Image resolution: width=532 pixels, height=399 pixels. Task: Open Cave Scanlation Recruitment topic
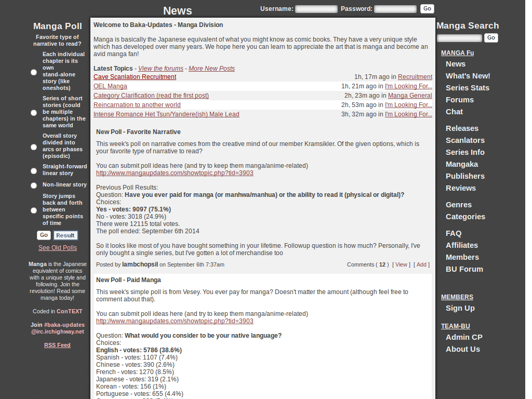coord(135,77)
